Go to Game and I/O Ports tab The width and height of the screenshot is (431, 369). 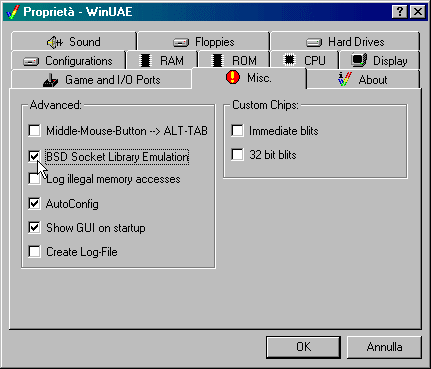click(x=102, y=80)
